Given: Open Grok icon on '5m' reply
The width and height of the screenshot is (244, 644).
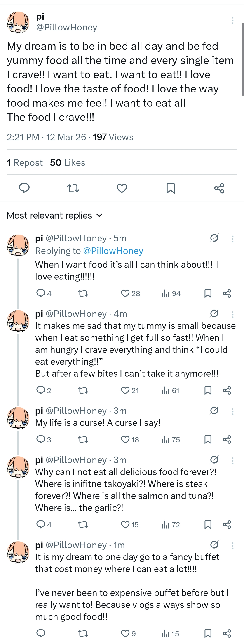Looking at the screenshot, I should point(214,238).
